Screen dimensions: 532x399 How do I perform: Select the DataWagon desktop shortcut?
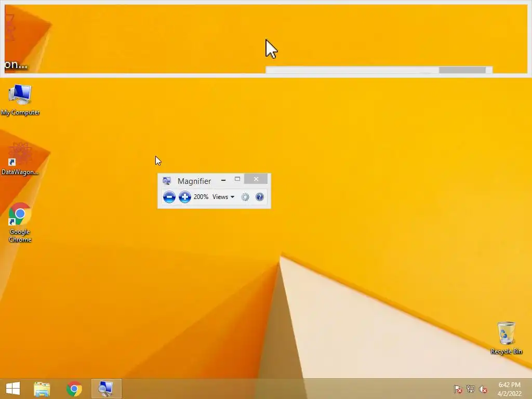click(x=20, y=159)
